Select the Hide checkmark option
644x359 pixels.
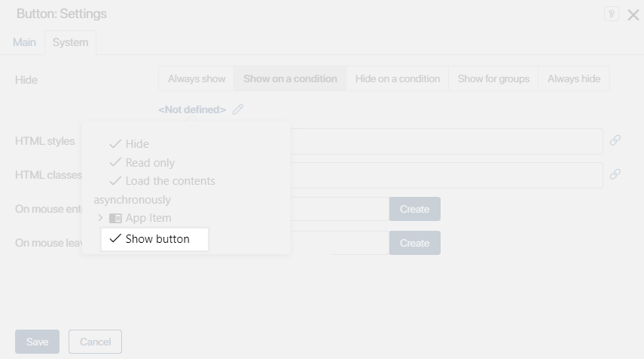[130, 144]
